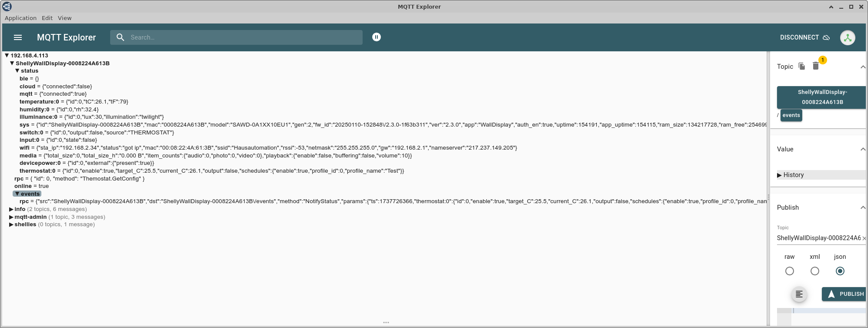Click the cloud icon beside Disconnect
Screen dimensions: 868x328
tap(826, 37)
